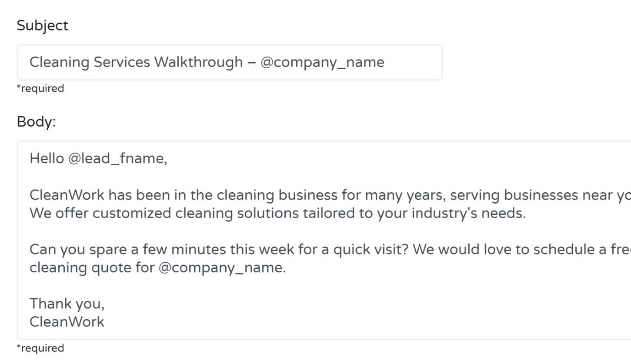This screenshot has width=631, height=364.
Task: Place cursor on "Hello" in body greeting
Action: [47, 159]
